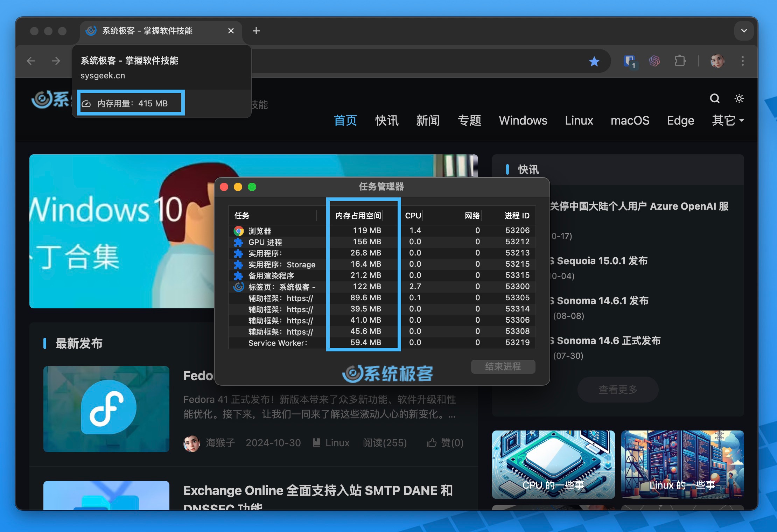
Task: Select the 标签页：系统极客 row
Action: click(x=382, y=287)
